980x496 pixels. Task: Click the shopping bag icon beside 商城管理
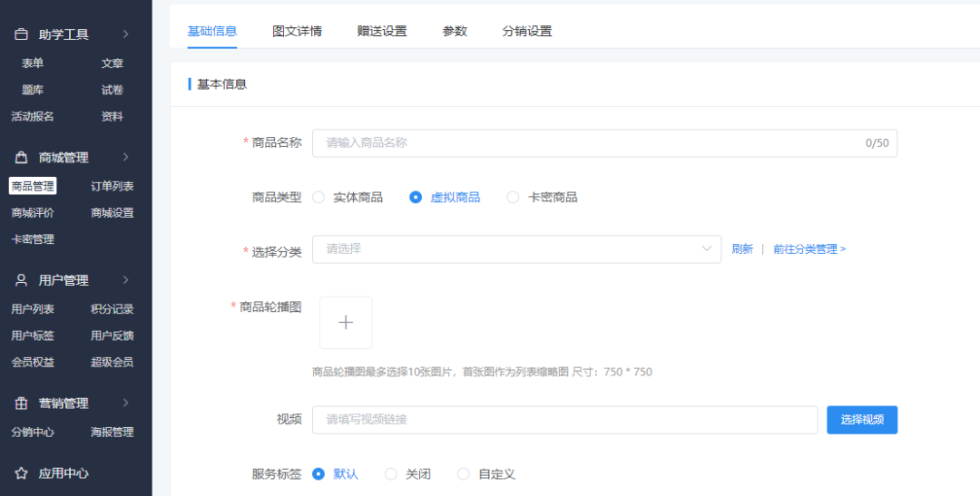[21, 158]
